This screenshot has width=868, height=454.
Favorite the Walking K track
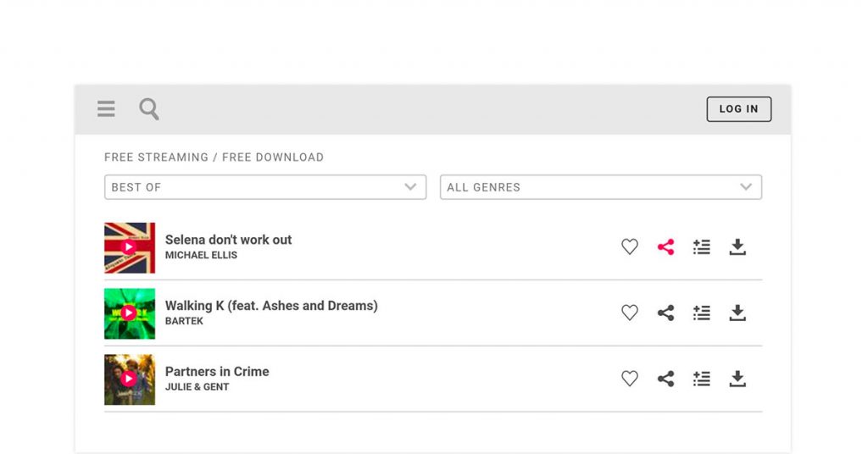click(630, 313)
